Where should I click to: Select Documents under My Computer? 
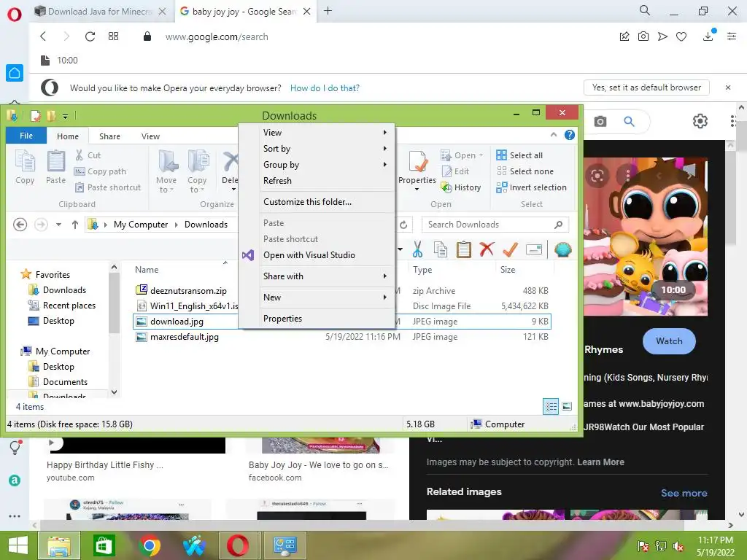click(x=65, y=382)
